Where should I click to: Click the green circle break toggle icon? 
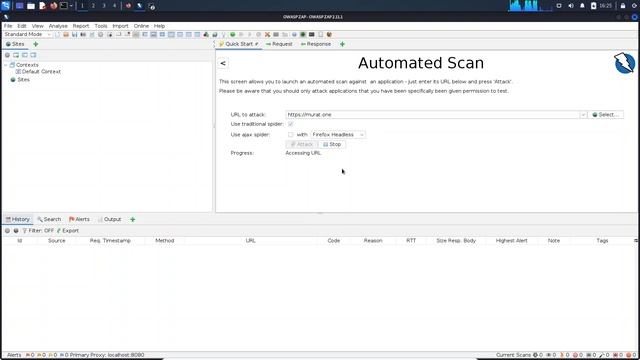(233, 35)
